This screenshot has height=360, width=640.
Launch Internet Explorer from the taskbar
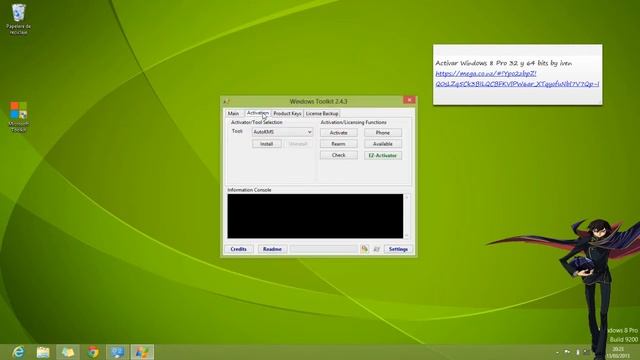pyautogui.click(x=18, y=352)
